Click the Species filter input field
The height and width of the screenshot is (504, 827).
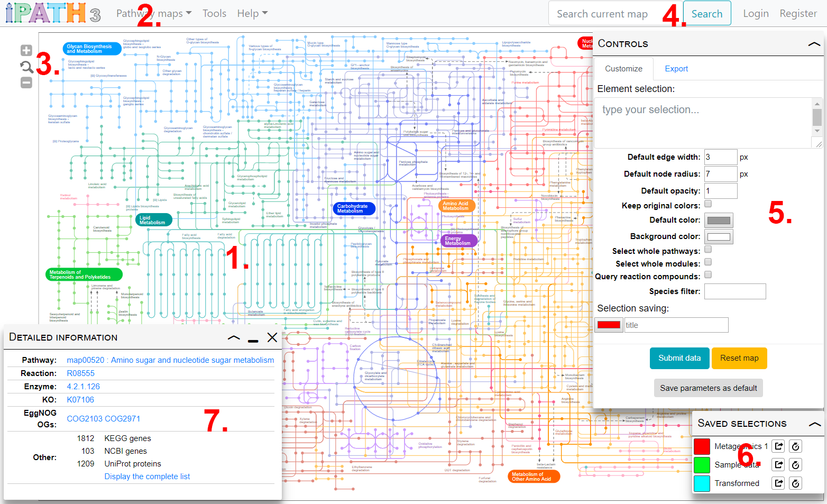tap(734, 291)
